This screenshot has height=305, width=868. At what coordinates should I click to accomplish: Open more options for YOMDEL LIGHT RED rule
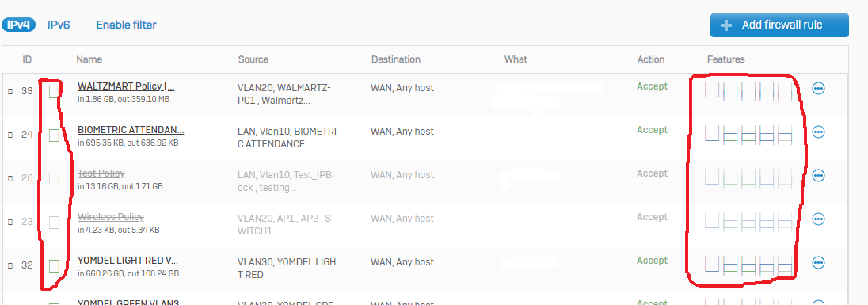[818, 262]
